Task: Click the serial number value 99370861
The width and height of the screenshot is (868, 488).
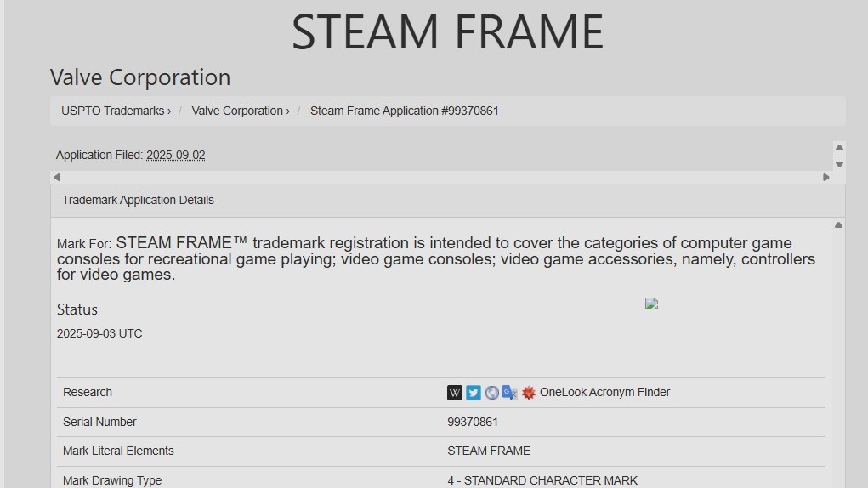Action: coord(473,423)
